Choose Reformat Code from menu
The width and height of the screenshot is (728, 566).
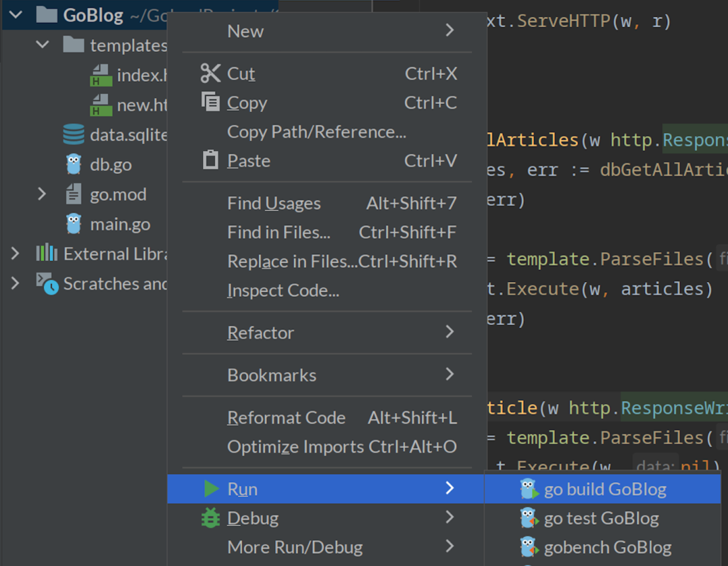[327, 418]
